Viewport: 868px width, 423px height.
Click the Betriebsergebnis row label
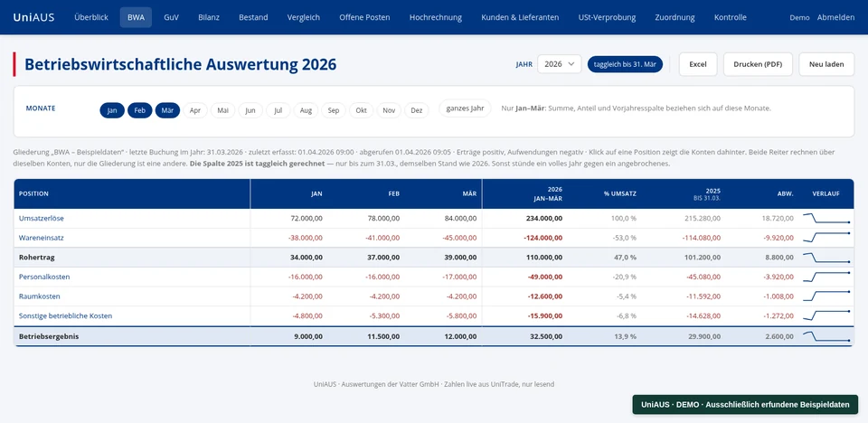point(49,336)
